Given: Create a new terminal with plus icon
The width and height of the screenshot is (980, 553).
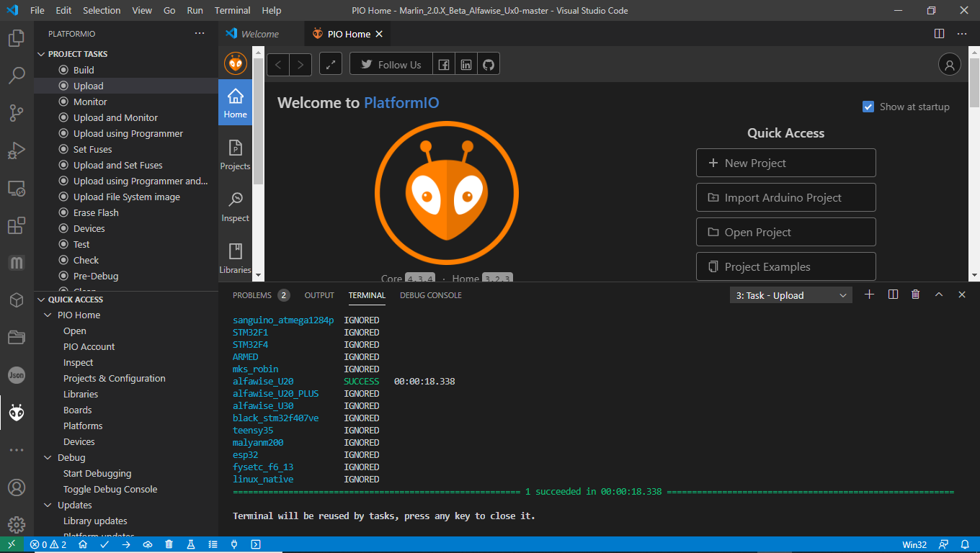Looking at the screenshot, I should (869, 295).
